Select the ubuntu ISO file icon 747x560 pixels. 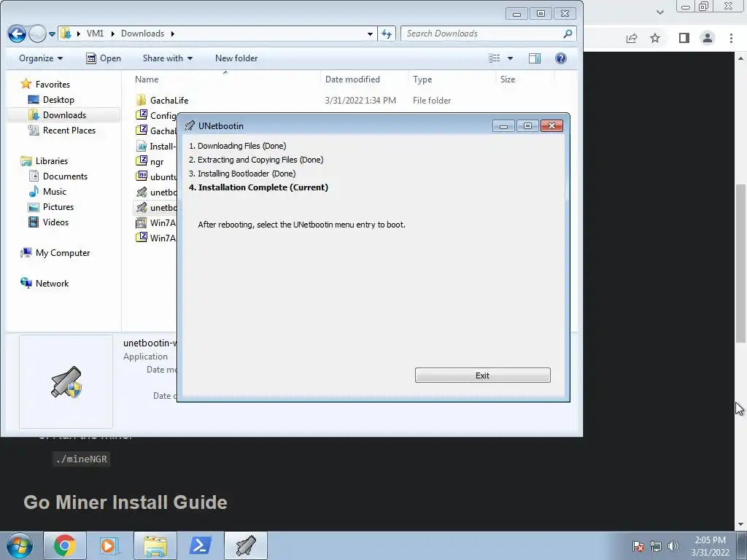point(141,176)
